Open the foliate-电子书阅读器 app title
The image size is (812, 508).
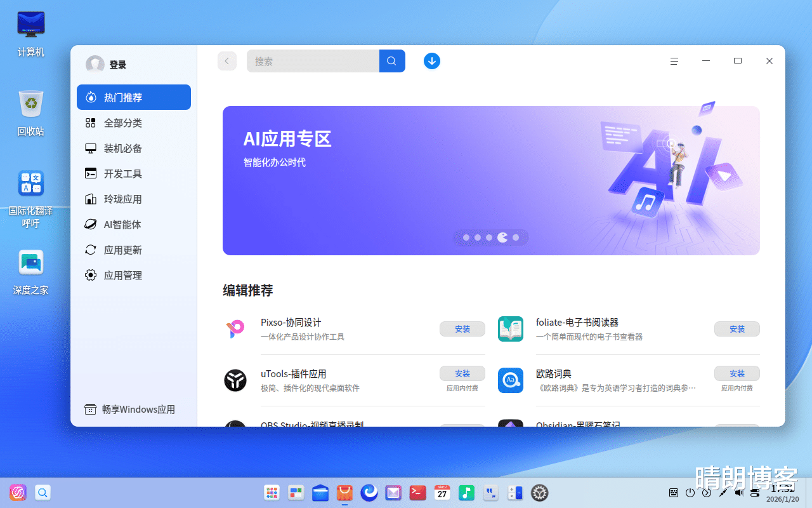coord(577,323)
